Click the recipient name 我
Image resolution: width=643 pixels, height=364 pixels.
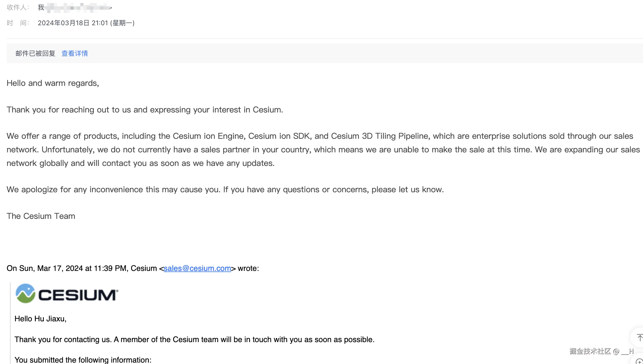click(41, 7)
